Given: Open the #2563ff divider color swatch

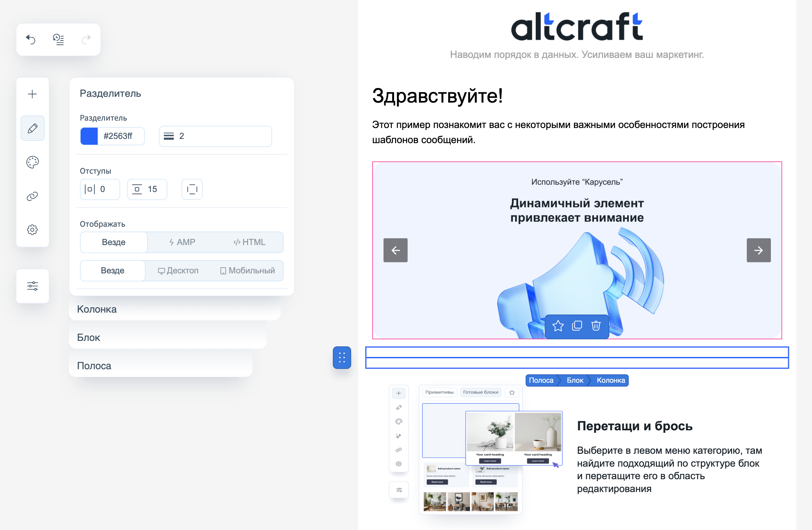Looking at the screenshot, I should (x=89, y=136).
